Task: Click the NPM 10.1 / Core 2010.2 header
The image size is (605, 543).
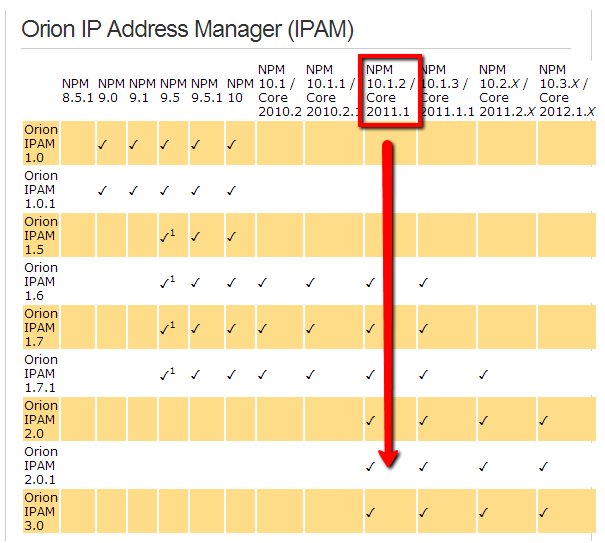Action: [x=280, y=91]
